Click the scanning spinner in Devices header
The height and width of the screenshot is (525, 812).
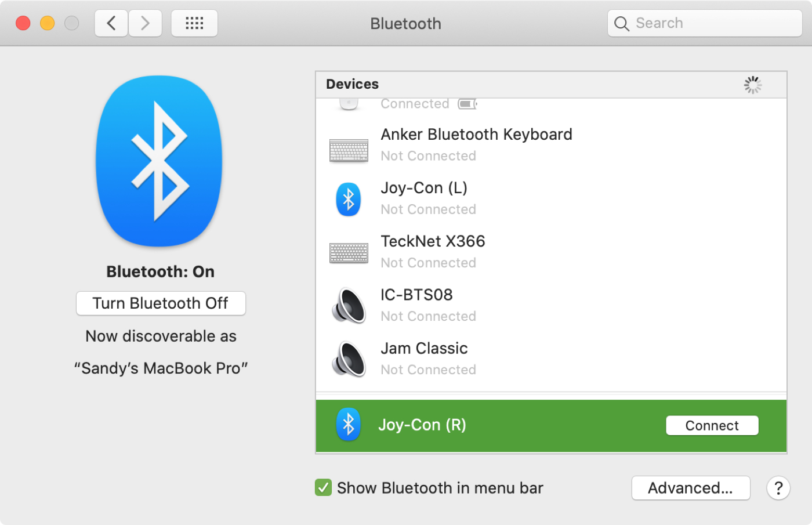753,85
